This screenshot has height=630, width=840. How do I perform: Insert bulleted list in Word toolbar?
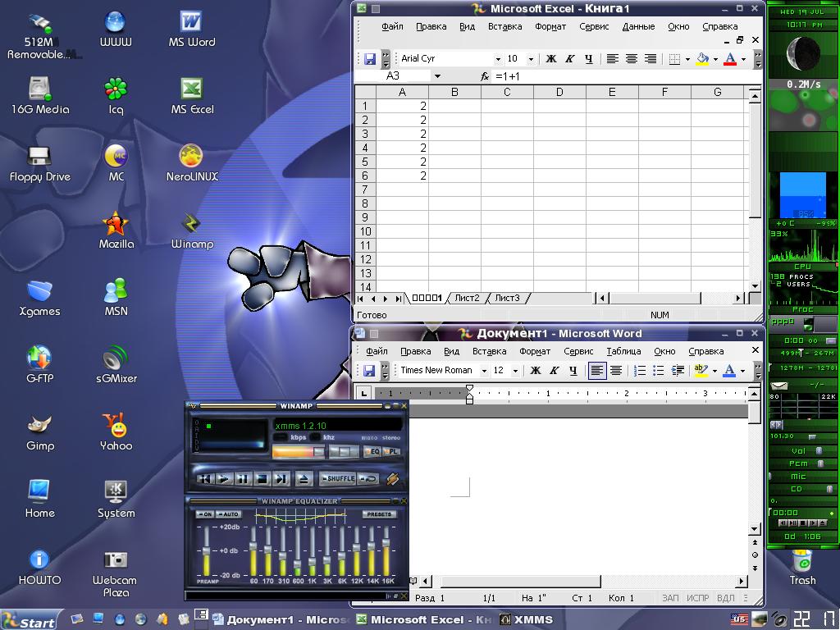(x=659, y=371)
